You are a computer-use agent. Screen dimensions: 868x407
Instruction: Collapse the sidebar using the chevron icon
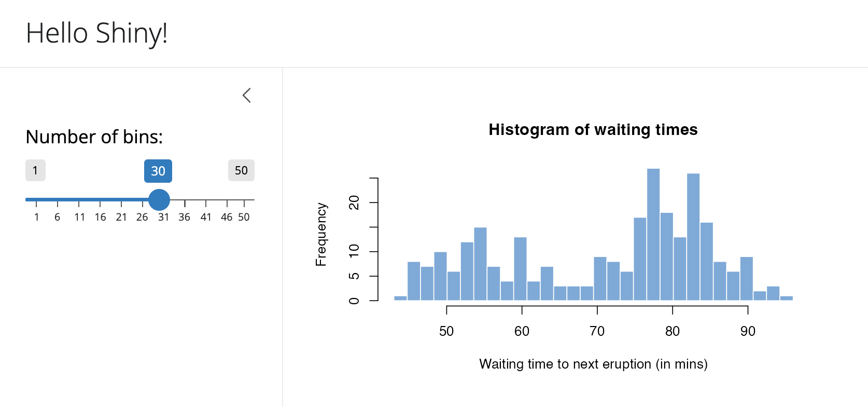click(x=247, y=96)
